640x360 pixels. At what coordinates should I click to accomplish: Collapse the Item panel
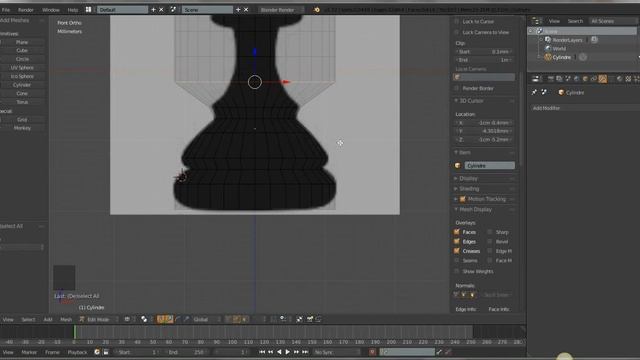456,152
